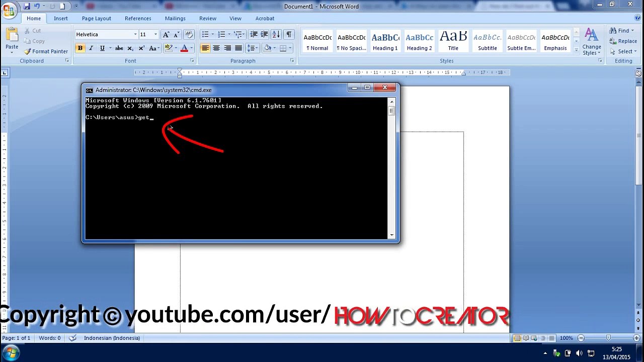Click the Bullets list icon
This screenshot has width=644, height=362.
click(x=205, y=35)
